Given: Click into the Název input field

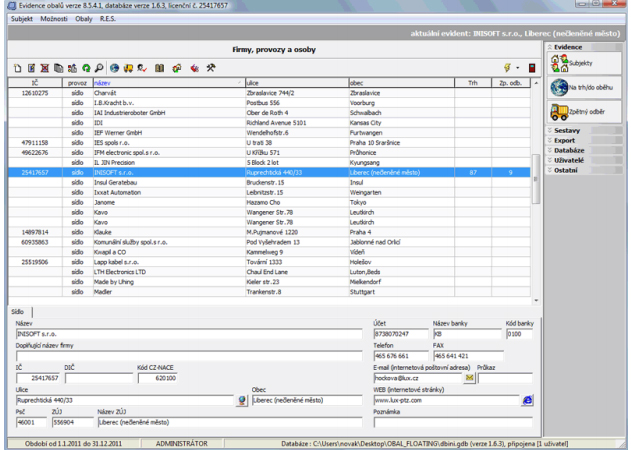Looking at the screenshot, I should [189, 334].
